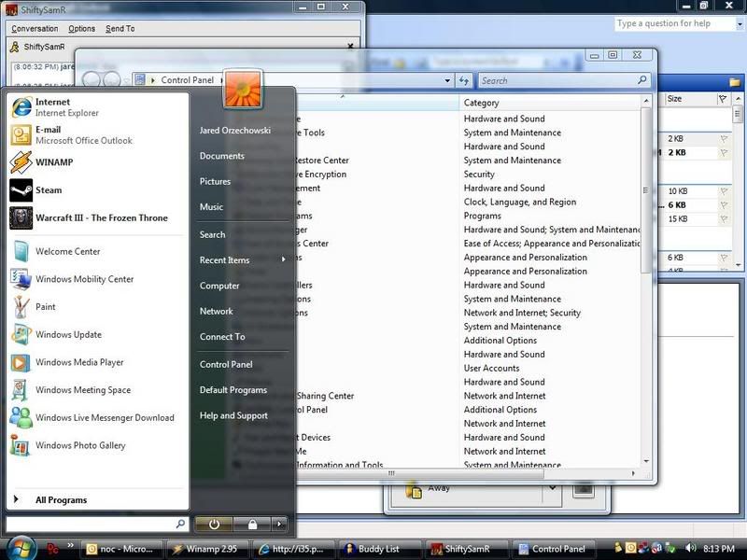Show hidden Quick Launch items with chevron
Viewport: 747px width, 560px height.
coord(71,545)
